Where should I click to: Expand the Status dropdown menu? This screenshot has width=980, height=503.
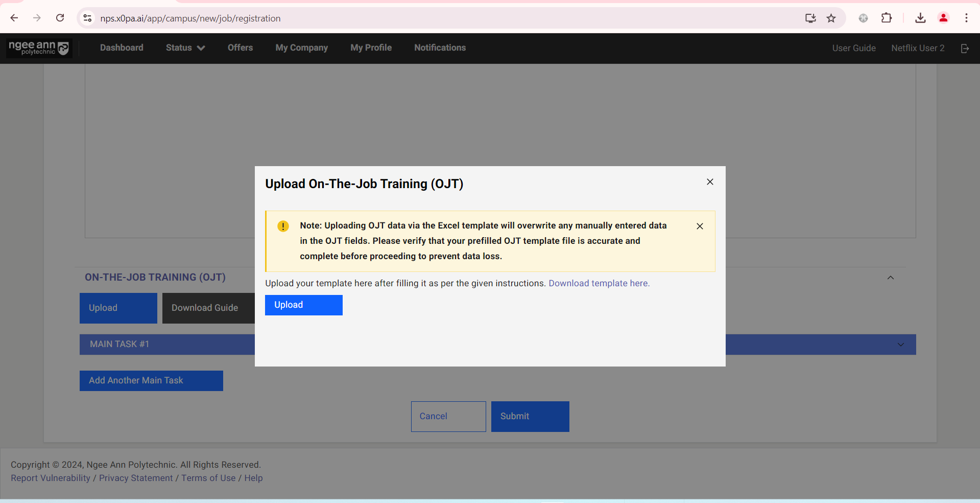(185, 48)
